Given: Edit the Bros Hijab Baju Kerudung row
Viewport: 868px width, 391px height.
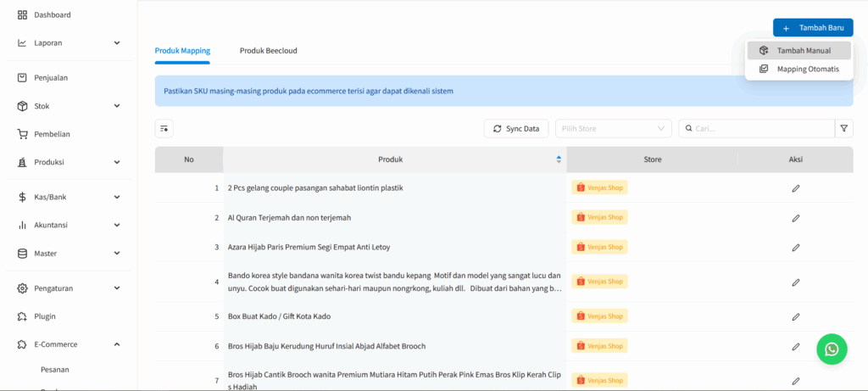Looking at the screenshot, I should [795, 347].
